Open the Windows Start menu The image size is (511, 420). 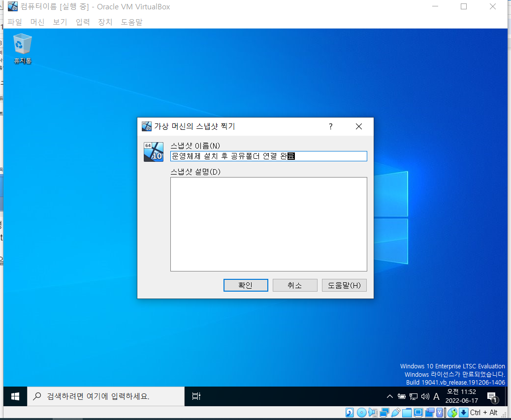(15, 396)
